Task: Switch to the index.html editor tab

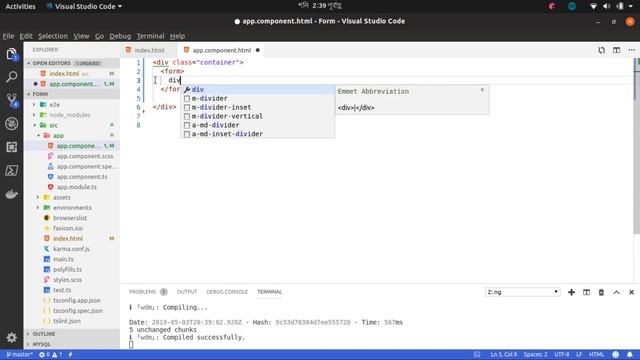Action: tap(149, 50)
